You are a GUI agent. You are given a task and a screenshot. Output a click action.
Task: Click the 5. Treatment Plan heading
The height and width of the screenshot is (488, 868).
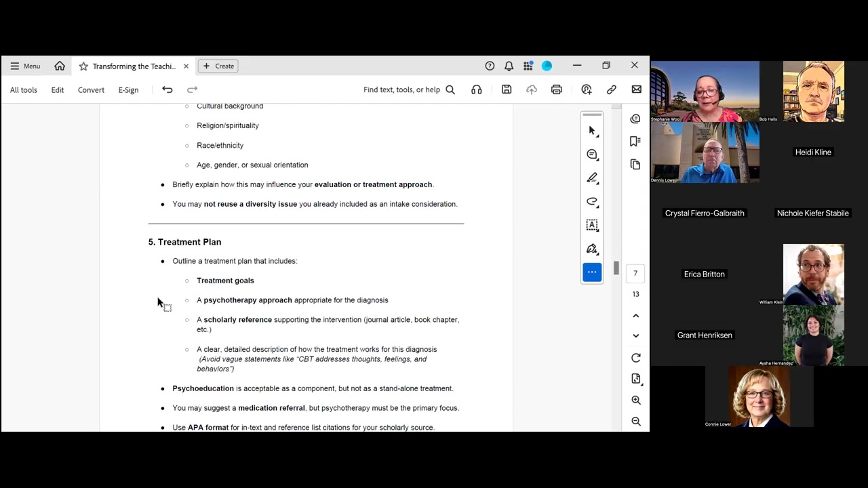pyautogui.click(x=184, y=242)
